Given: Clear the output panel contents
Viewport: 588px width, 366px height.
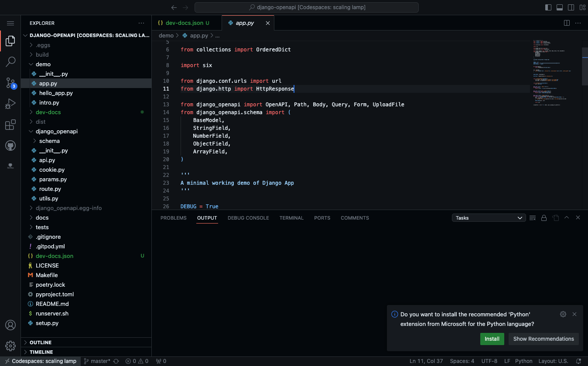Looking at the screenshot, I should click(533, 218).
